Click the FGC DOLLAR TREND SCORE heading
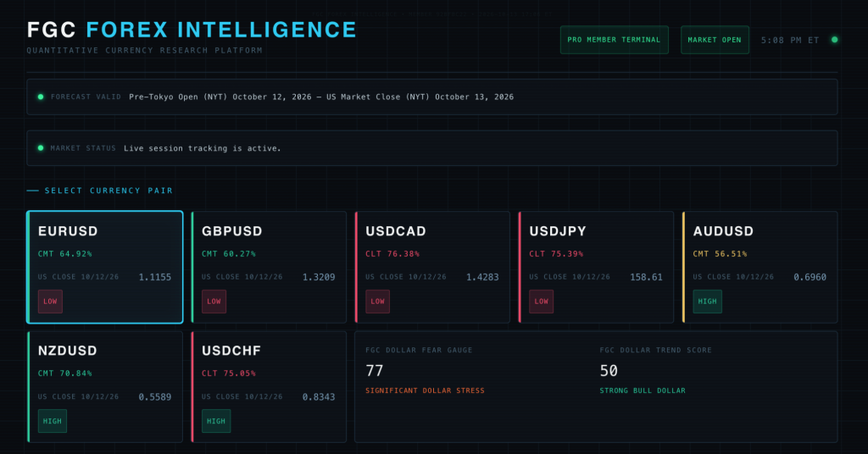Screen dimensions: 868x454 pyautogui.click(x=656, y=350)
